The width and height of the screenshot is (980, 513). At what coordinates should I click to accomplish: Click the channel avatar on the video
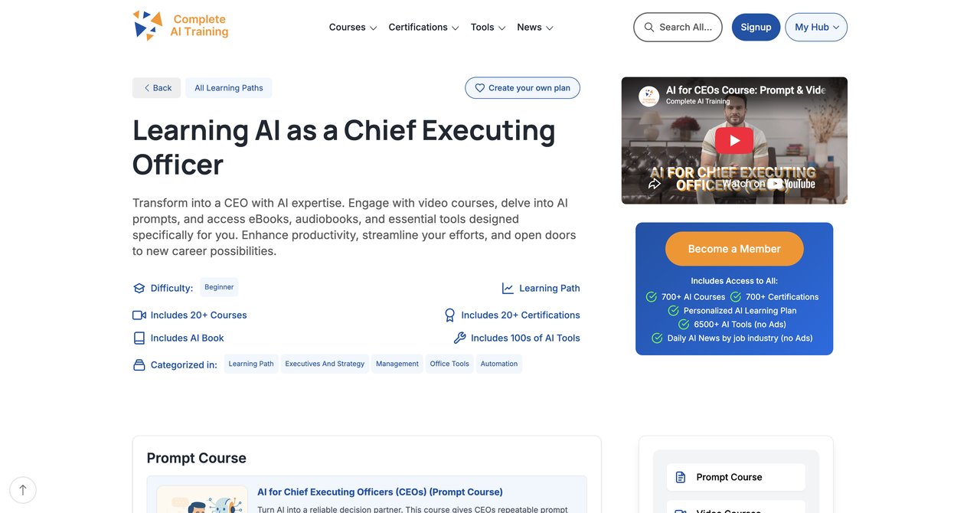(648, 96)
